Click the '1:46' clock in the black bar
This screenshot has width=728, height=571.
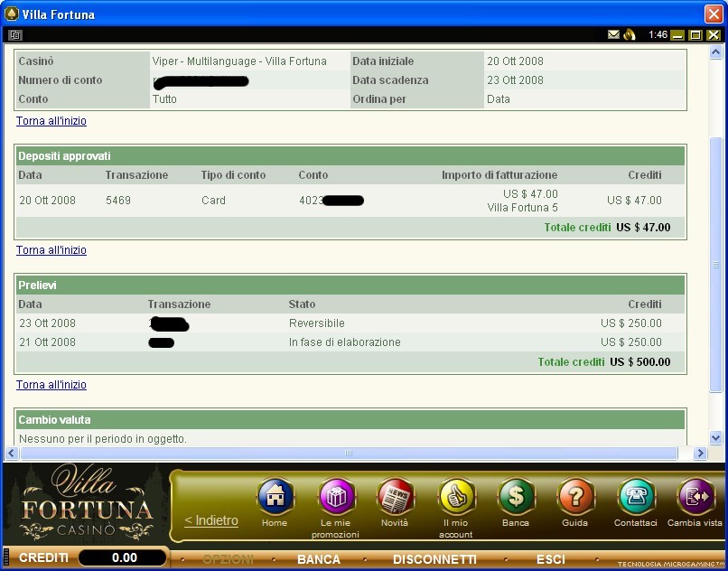[x=658, y=35]
